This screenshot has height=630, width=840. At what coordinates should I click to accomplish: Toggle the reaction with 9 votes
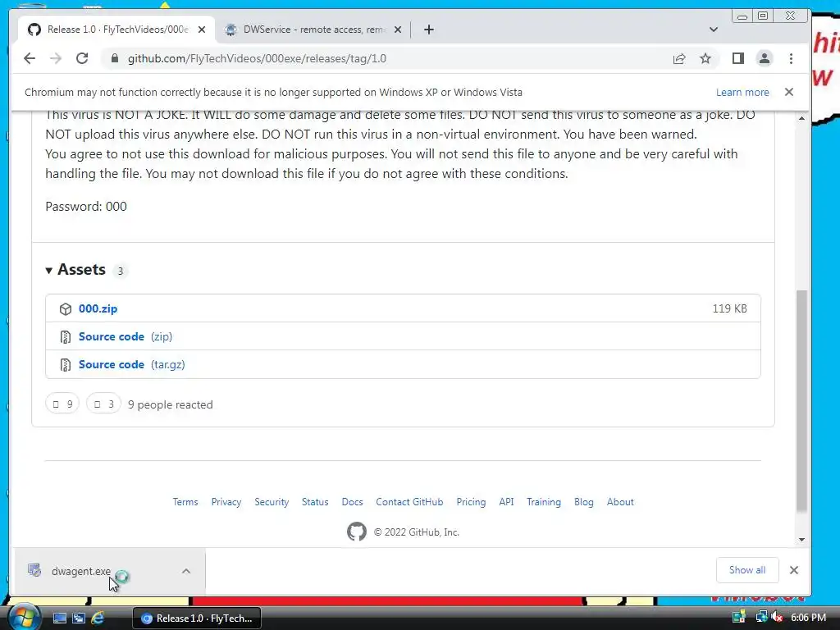click(62, 404)
